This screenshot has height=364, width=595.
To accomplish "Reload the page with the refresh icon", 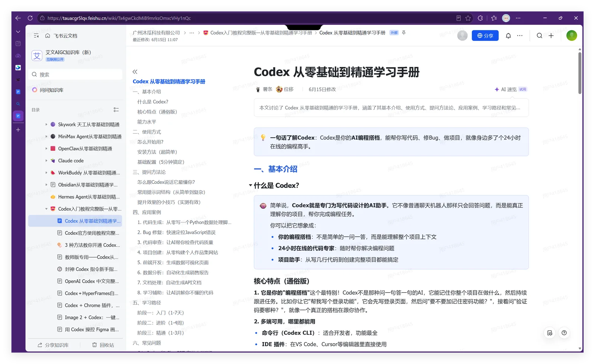I will pyautogui.click(x=30, y=18).
